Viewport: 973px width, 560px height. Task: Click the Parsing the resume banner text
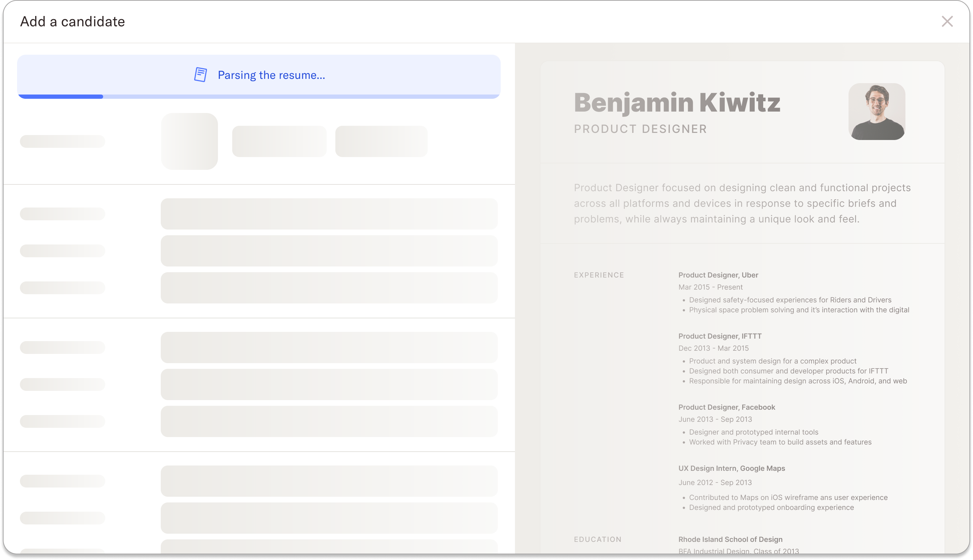click(271, 75)
